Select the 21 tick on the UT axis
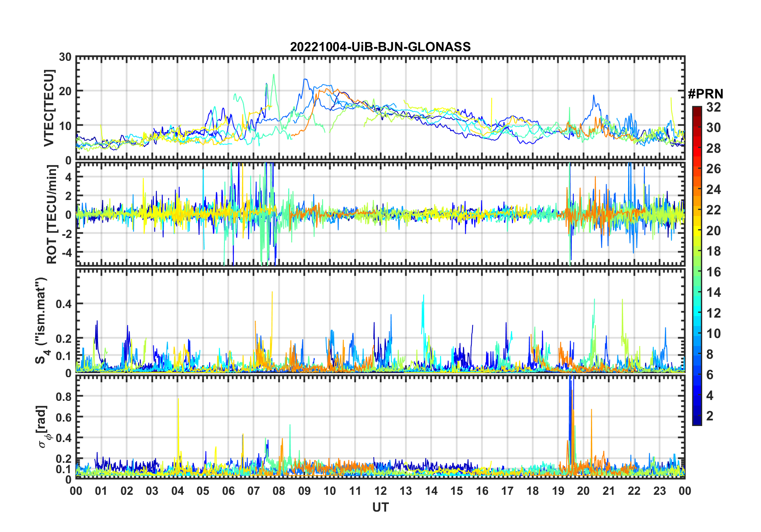The image size is (761, 532). [x=609, y=491]
